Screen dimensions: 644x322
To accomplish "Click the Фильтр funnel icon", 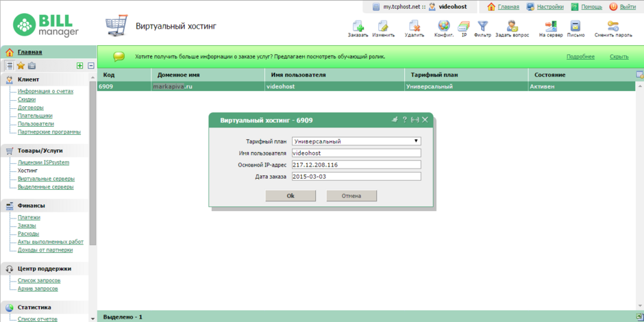I will (482, 26).
